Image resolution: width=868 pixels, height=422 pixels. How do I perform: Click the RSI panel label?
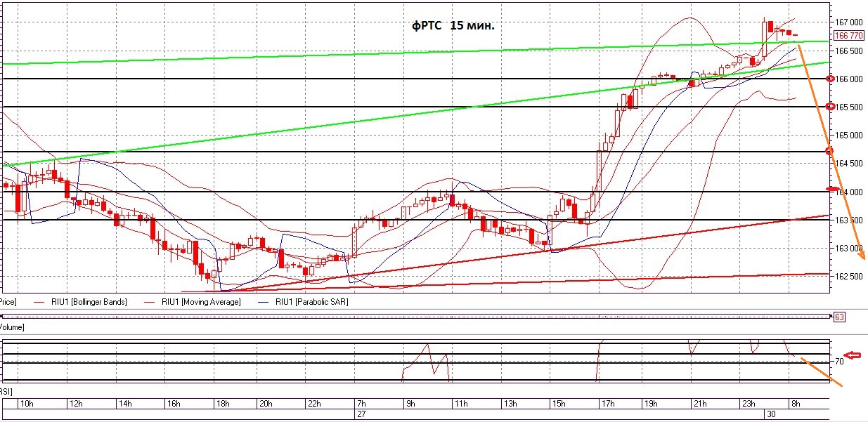pyautogui.click(x=7, y=390)
